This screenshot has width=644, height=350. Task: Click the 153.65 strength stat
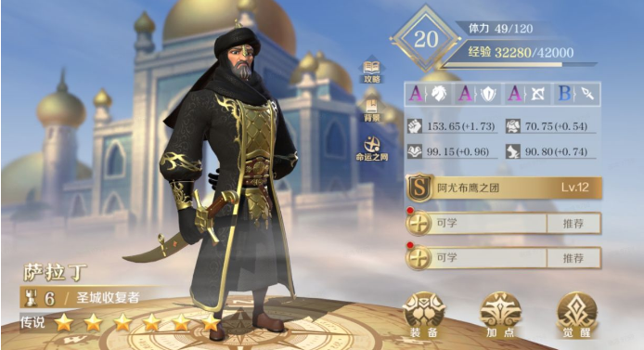[x=452, y=126]
